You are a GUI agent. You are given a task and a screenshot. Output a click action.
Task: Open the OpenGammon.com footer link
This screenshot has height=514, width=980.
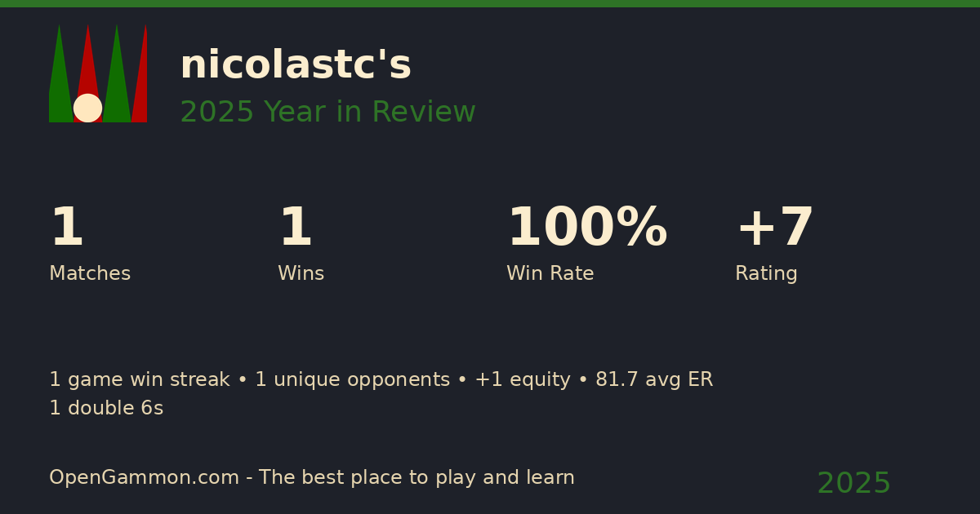click(x=144, y=478)
